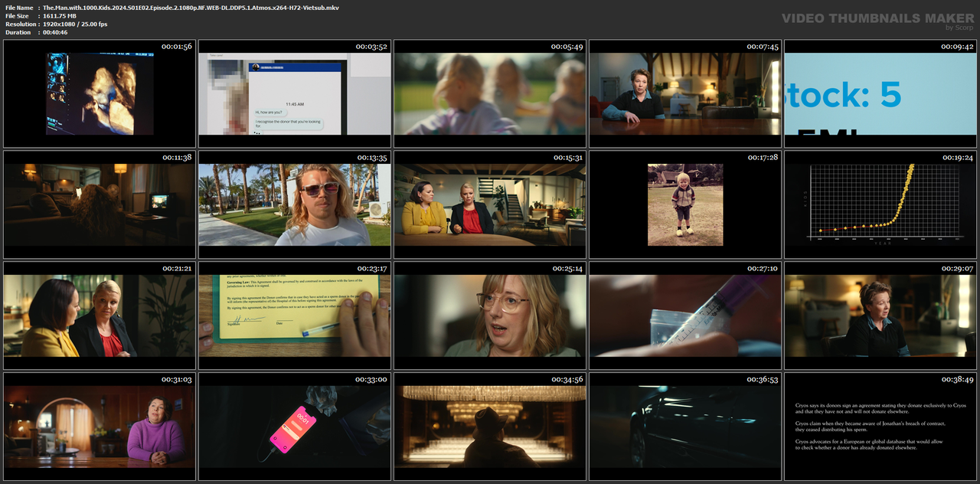
Task: Open the 'stock: 5' thumbnail at 00:09:42
Action: click(x=880, y=93)
